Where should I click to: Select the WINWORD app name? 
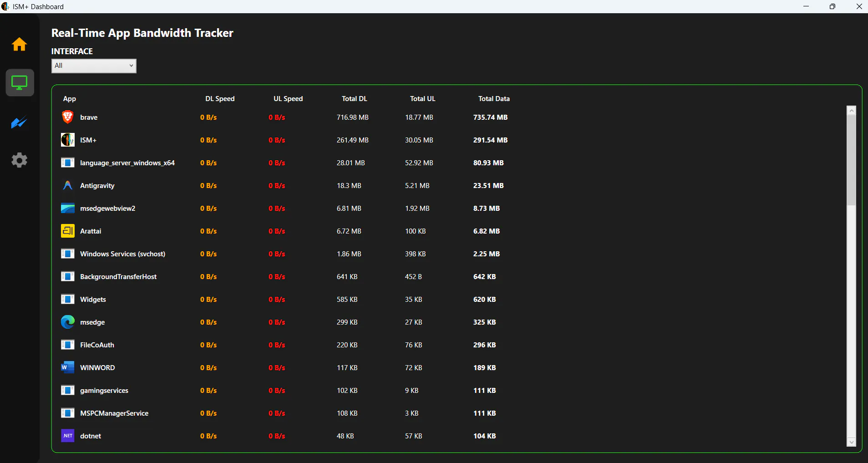(x=97, y=368)
